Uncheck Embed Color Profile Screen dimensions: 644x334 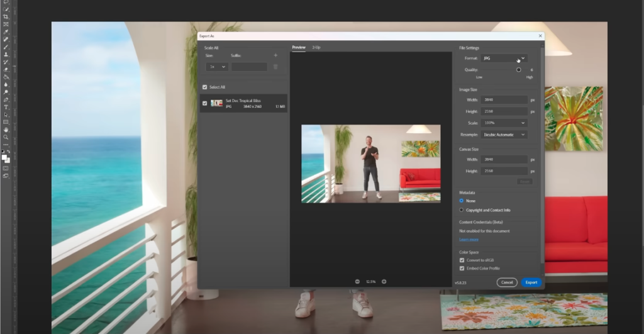462,268
